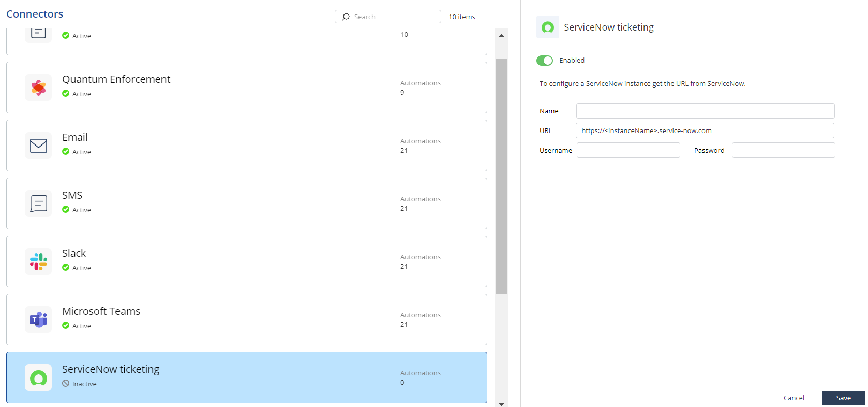Click Automations label in the Slack row
Image resolution: width=868 pixels, height=407 pixels.
(x=421, y=257)
